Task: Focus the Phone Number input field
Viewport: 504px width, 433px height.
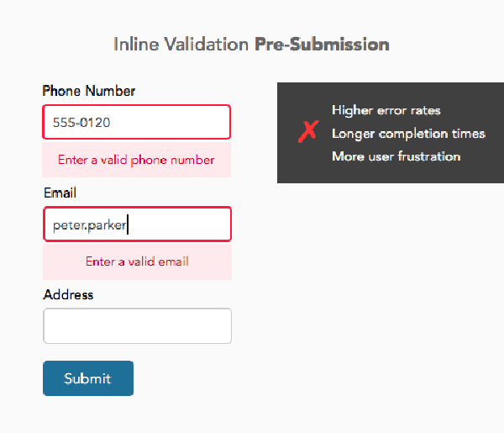Action: click(x=137, y=122)
